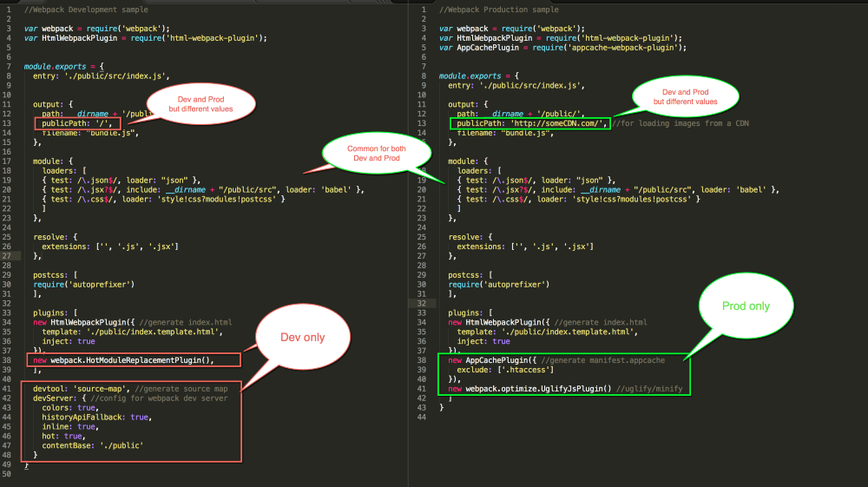Click "module.exports = {" in the Development file
868x487 pixels.
coord(63,66)
